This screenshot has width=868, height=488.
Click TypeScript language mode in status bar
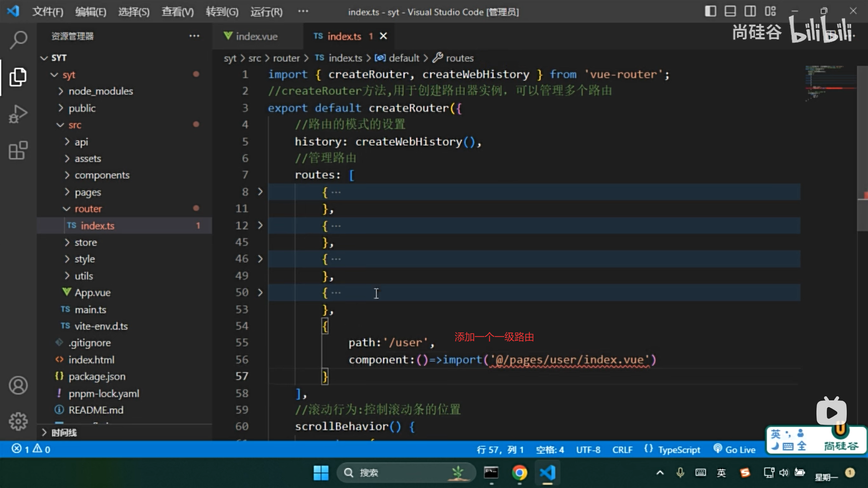[x=679, y=450]
